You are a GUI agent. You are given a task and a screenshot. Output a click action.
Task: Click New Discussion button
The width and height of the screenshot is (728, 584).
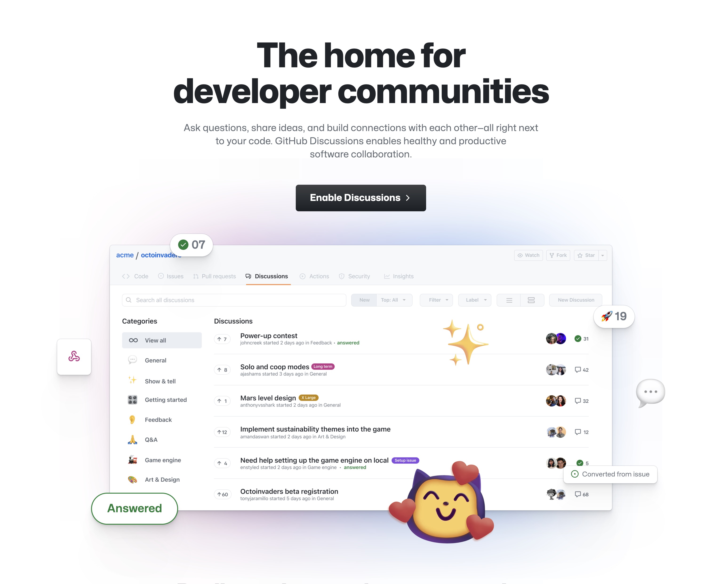[576, 300]
